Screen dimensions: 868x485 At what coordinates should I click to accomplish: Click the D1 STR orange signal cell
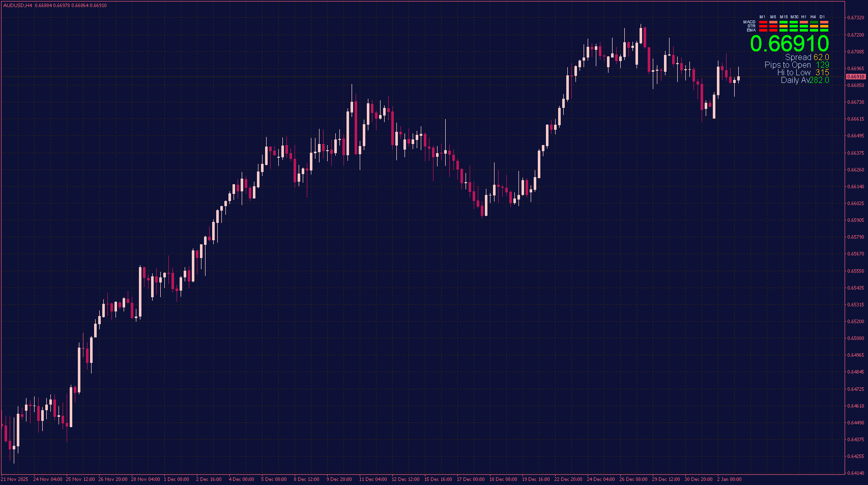point(824,27)
